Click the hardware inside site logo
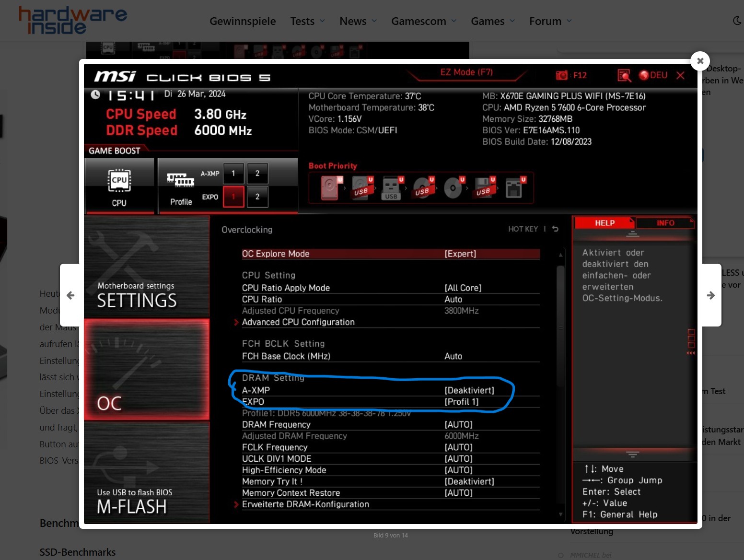Screen dimensions: 744x560 pos(73,21)
